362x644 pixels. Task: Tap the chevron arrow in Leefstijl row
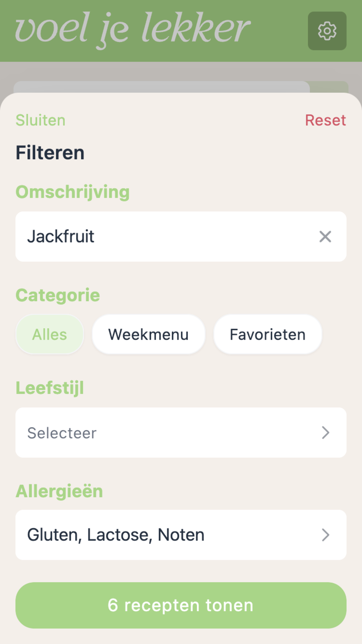click(x=325, y=433)
